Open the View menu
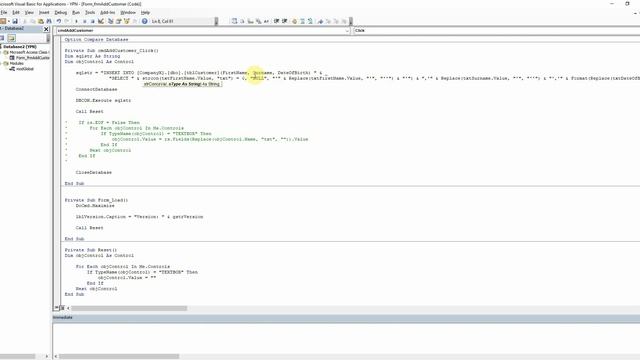 [29, 13]
